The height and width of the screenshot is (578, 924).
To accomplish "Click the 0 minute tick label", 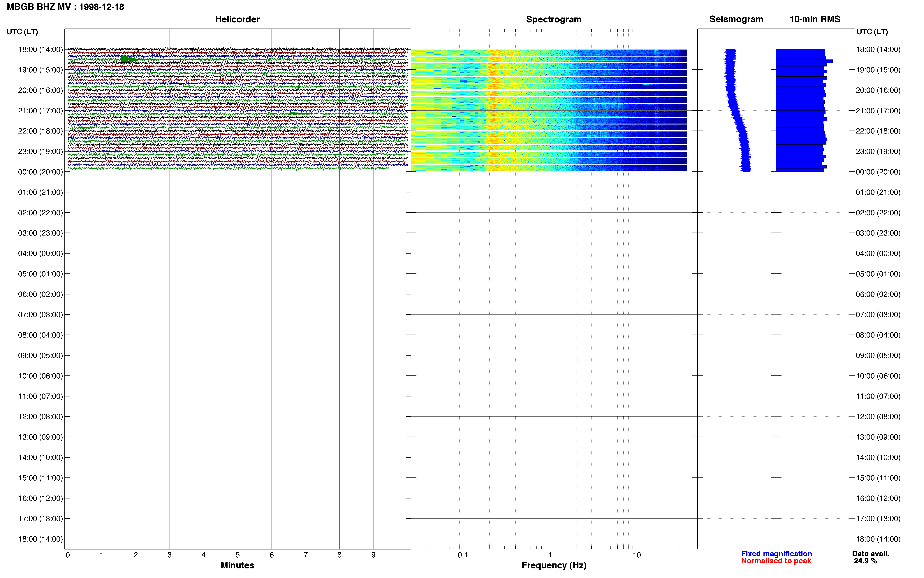I will point(68,555).
